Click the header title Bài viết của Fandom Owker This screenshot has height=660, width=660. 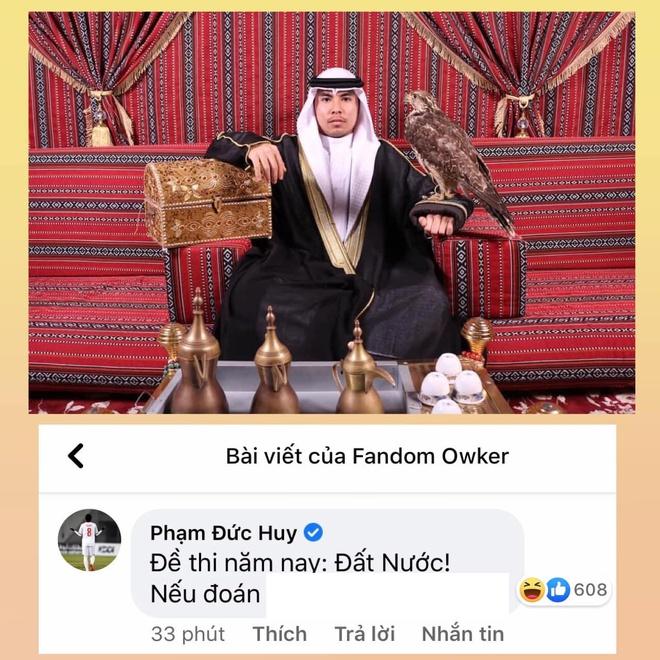click(x=367, y=456)
